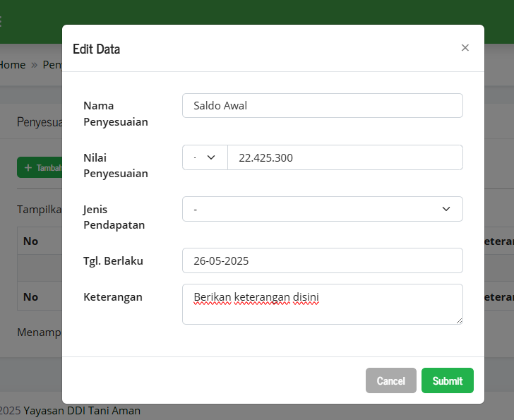Focus the amount field showing 22.425.300
This screenshot has height=420, width=514.
345,157
